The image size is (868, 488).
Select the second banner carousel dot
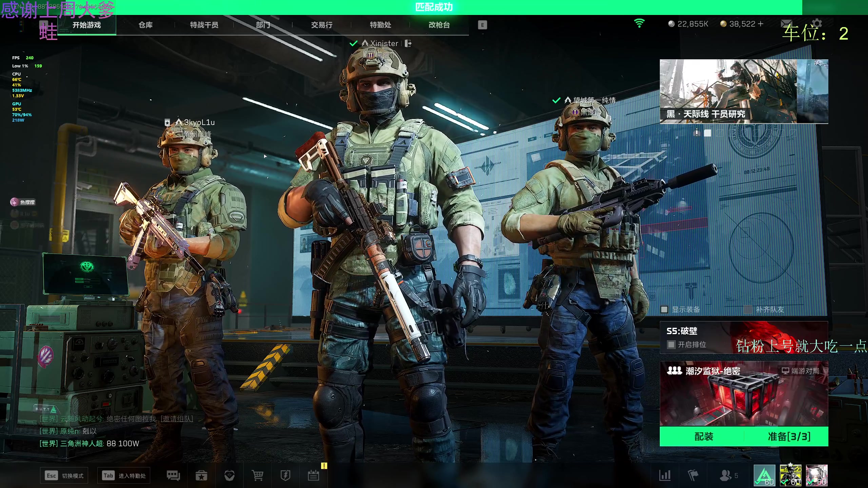(x=708, y=133)
